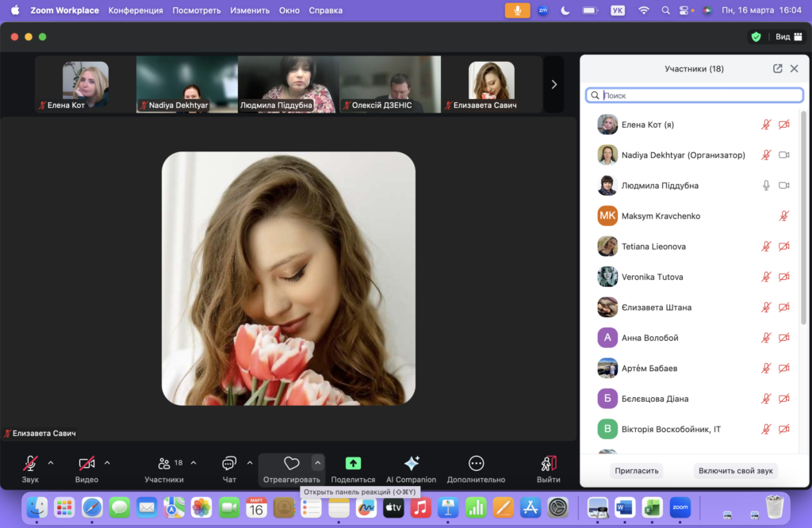Turn on camera with Видео button
Screen dimensions: 812x528
pos(86,464)
